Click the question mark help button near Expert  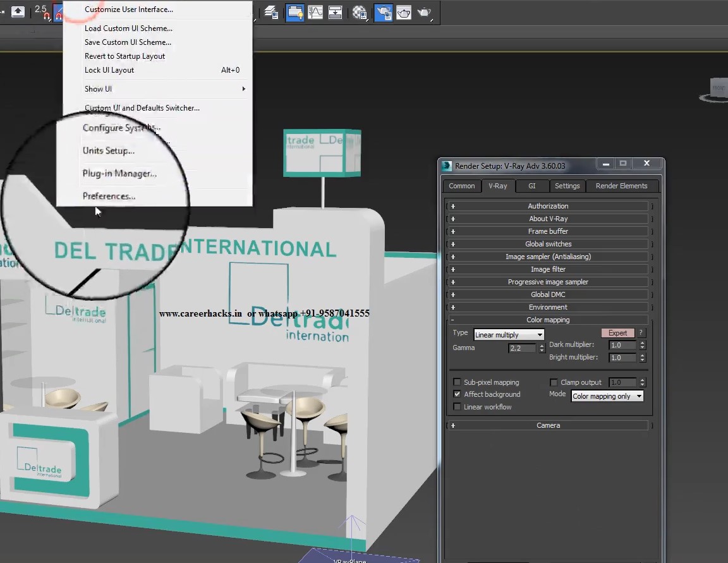coord(640,333)
